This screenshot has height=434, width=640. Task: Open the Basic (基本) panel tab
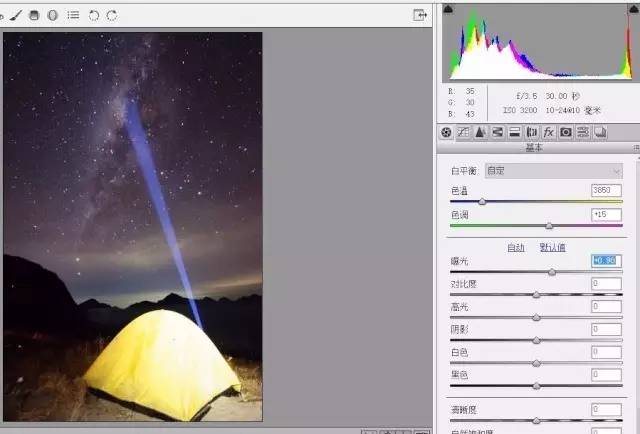[446, 132]
